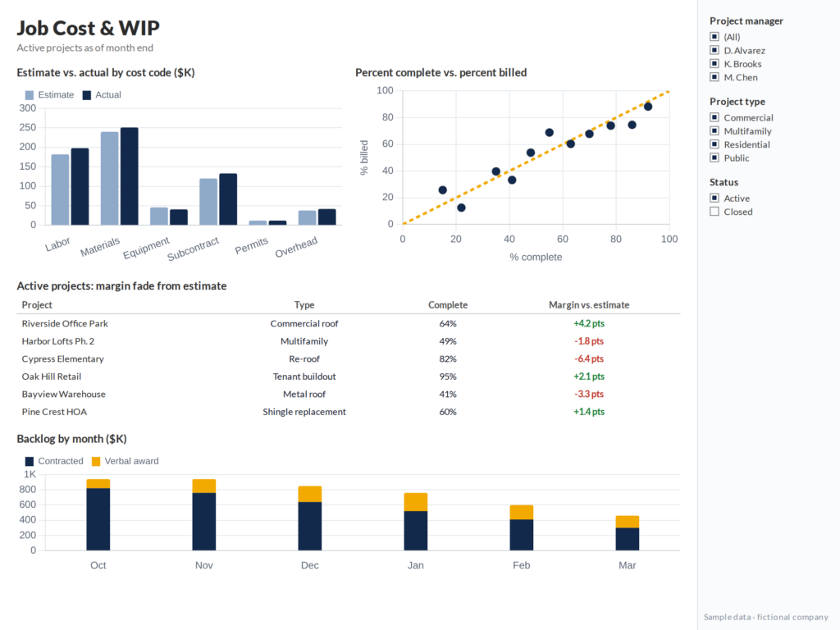The width and height of the screenshot is (840, 630).
Task: Click the Shingle replacement type cell
Action: (304, 412)
